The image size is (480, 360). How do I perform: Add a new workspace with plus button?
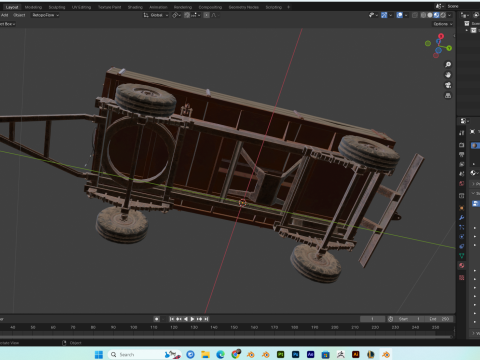point(289,7)
